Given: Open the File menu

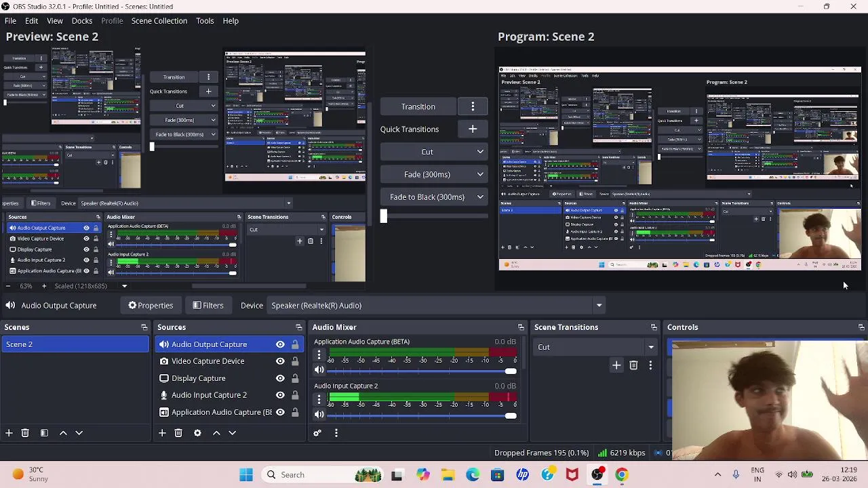Looking at the screenshot, I should pyautogui.click(x=10, y=20).
